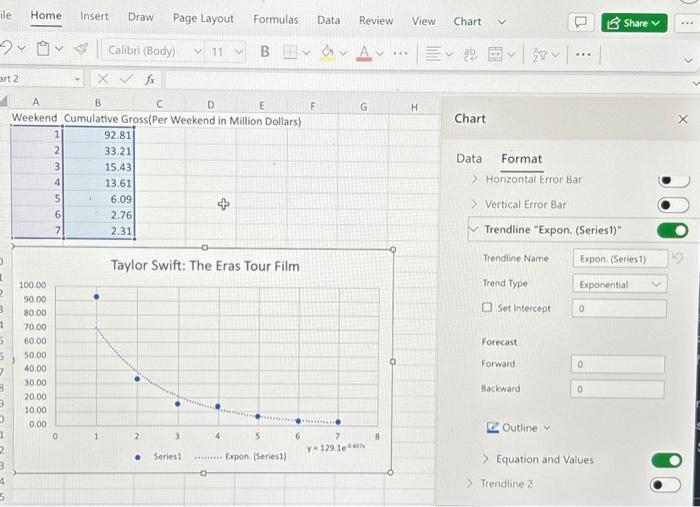Image resolution: width=700 pixels, height=507 pixels.
Task: Click the Undo arrow icon
Action: [5, 47]
